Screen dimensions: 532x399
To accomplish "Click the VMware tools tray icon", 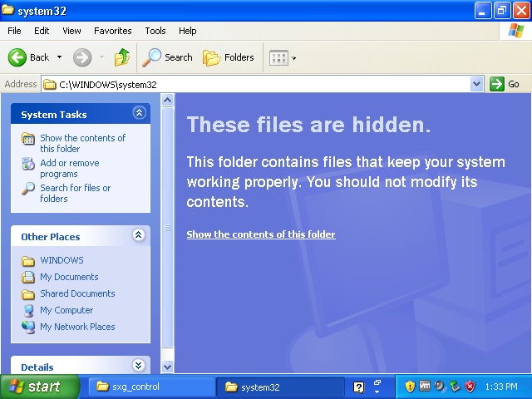I will (425, 386).
